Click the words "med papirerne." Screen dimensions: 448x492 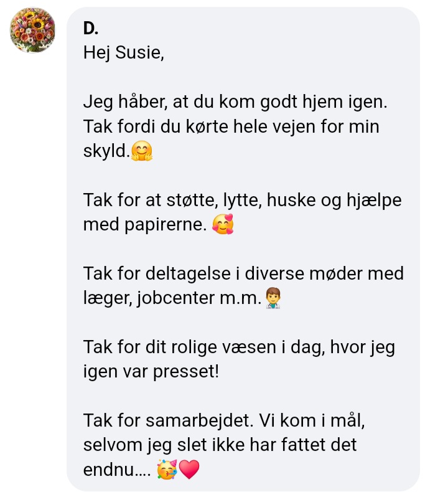click(x=144, y=225)
